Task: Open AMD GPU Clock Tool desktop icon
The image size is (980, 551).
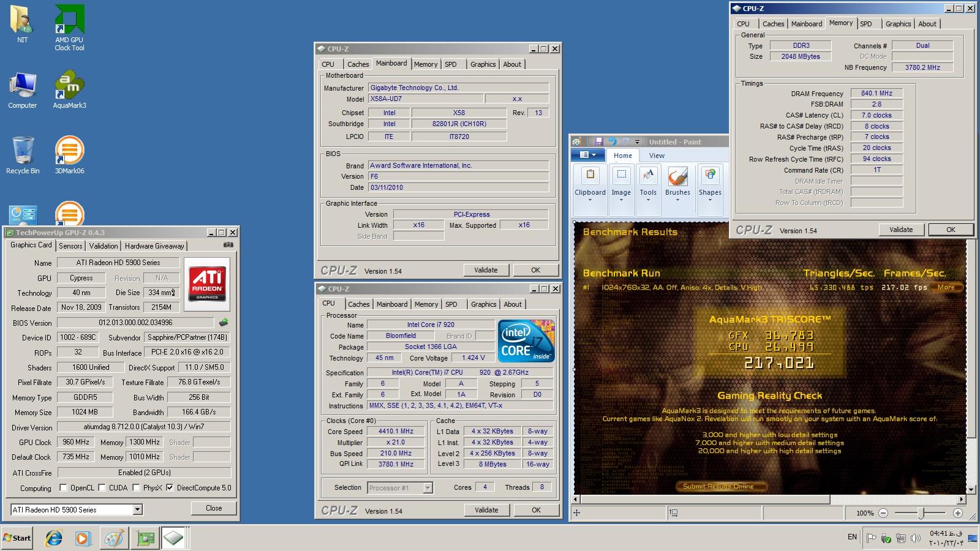Action: point(69,28)
